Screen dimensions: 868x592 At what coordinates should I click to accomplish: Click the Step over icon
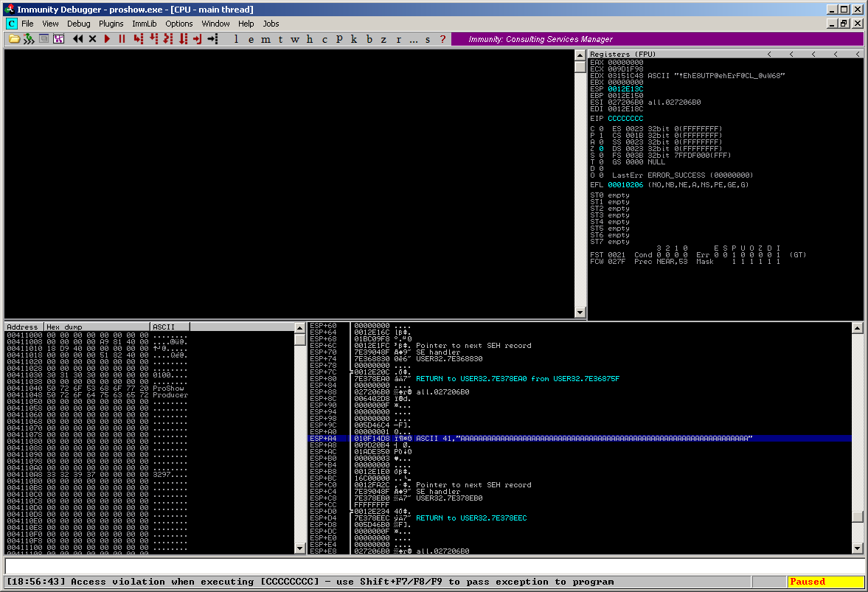click(x=153, y=39)
